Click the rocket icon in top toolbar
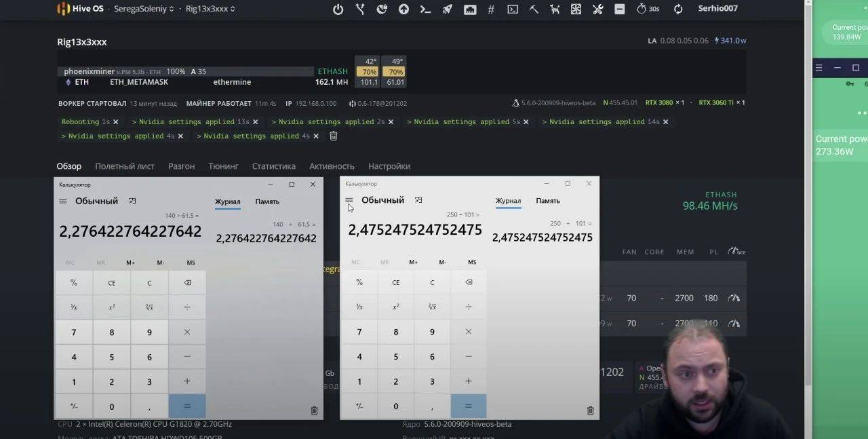 pyautogui.click(x=447, y=9)
